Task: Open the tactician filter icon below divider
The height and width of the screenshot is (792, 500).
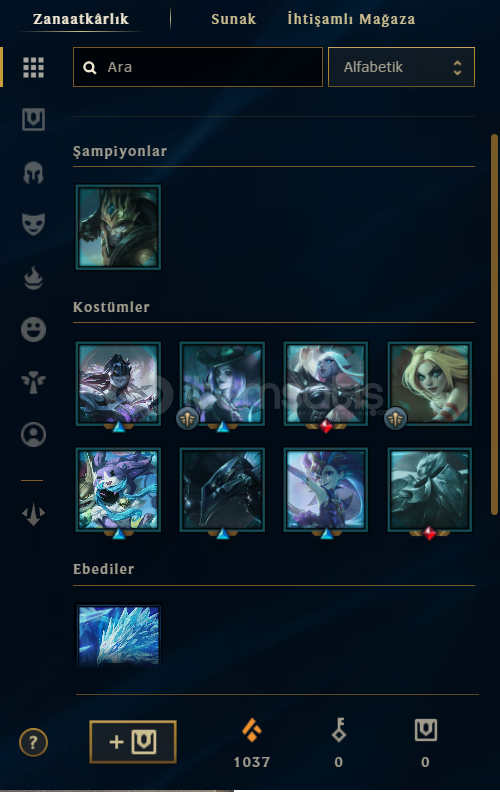Action: coord(33,515)
